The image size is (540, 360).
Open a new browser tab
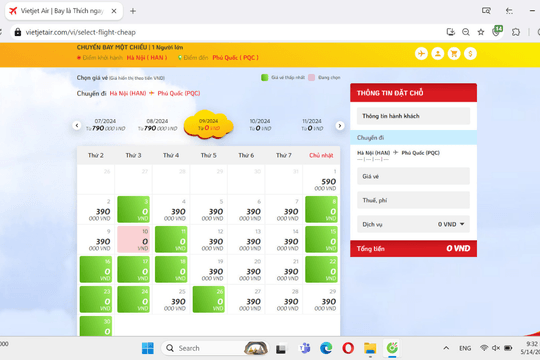tap(133, 11)
